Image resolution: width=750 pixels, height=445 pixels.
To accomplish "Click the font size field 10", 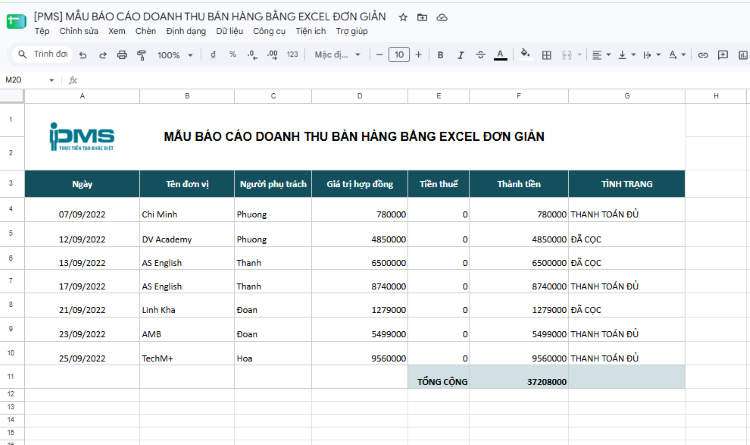I will pyautogui.click(x=399, y=55).
